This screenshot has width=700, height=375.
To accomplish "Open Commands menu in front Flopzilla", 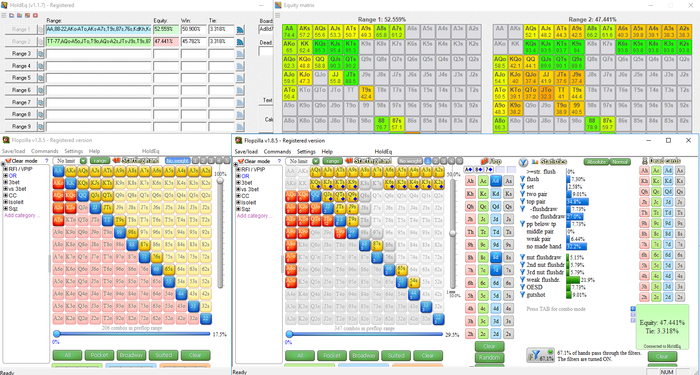I will (x=278, y=152).
